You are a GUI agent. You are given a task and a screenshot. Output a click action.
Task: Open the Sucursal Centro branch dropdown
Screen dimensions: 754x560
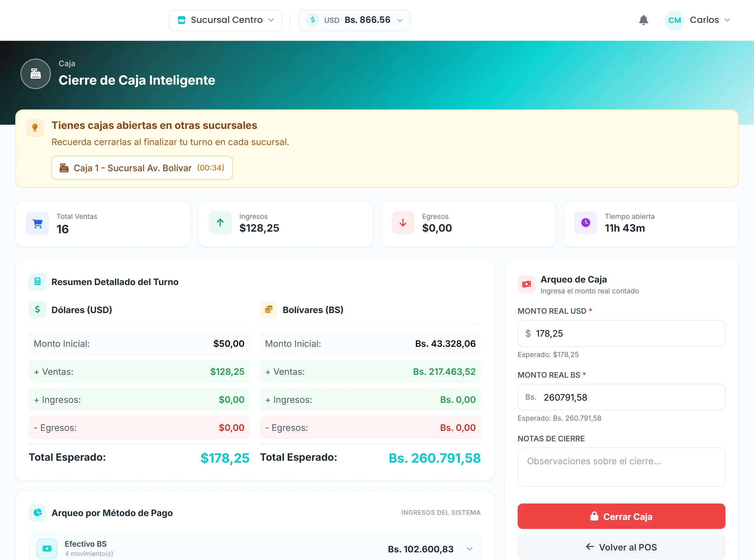[x=225, y=20]
